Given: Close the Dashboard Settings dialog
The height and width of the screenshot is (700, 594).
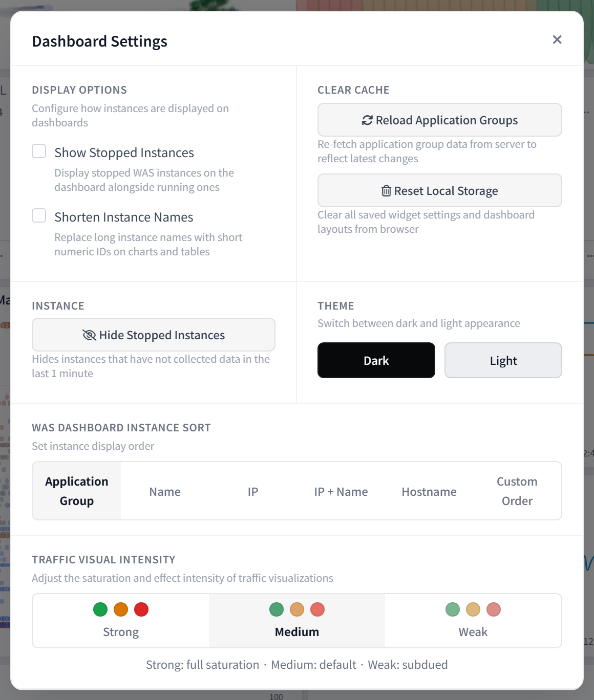Looking at the screenshot, I should click(557, 40).
